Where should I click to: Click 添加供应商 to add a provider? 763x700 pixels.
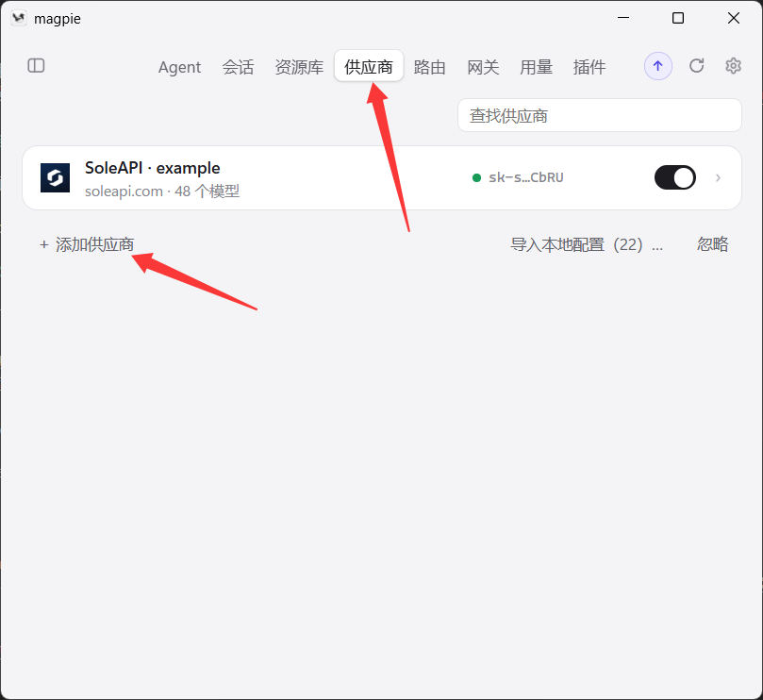(87, 244)
